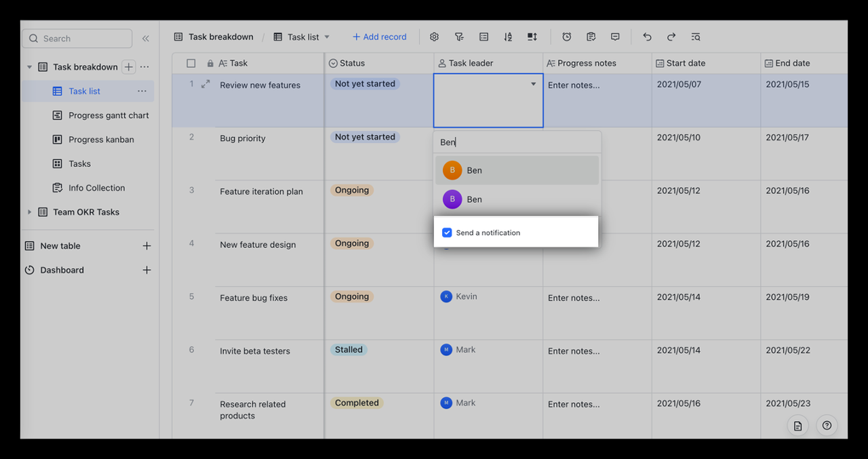Tick the select-all checkbox in header

point(191,63)
